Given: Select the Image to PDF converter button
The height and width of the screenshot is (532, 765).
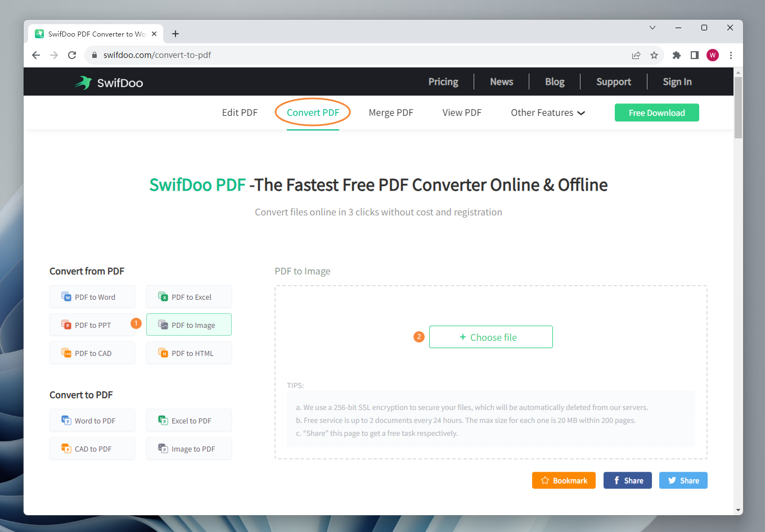Looking at the screenshot, I should [189, 449].
